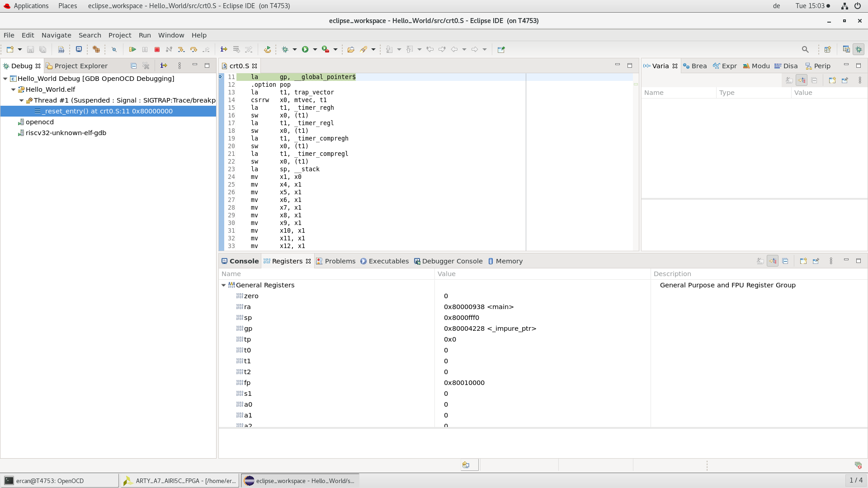The width and height of the screenshot is (868, 488).
Task: Switch to the Peripherals view tab
Action: 818,66
